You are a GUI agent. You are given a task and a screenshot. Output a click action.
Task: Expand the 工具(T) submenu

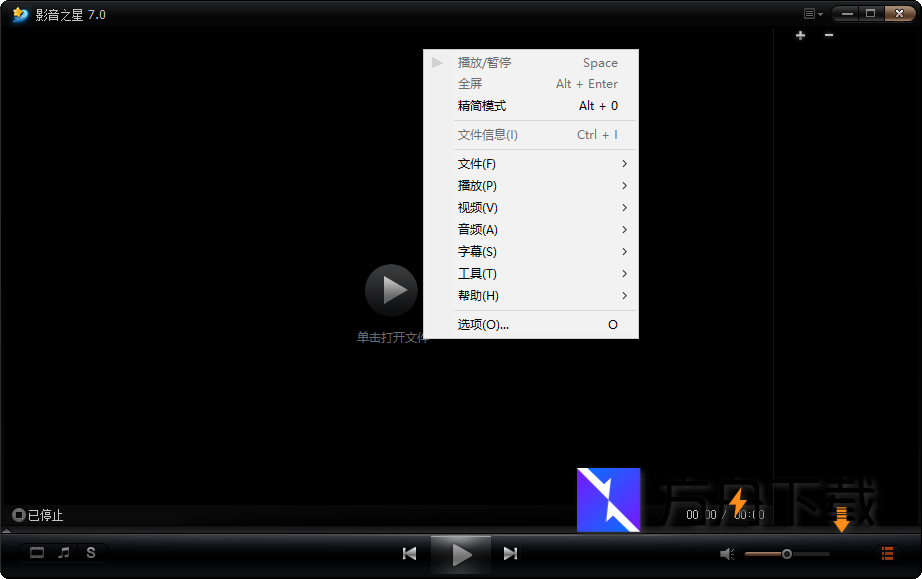[477, 273]
